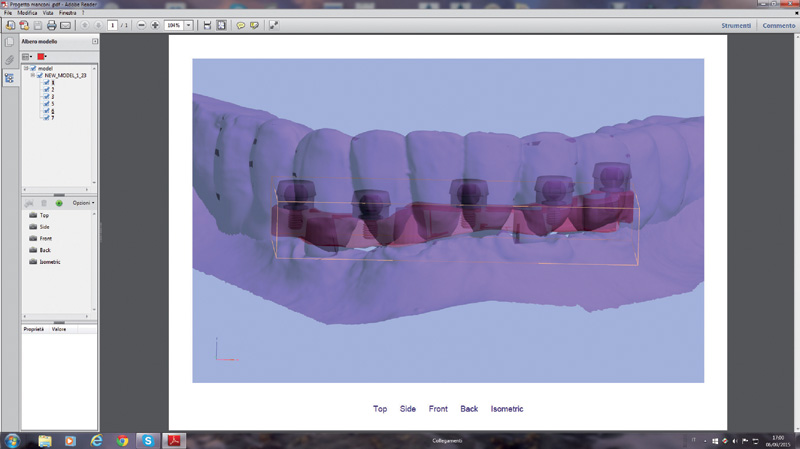The image size is (800, 449).
Task: Click the Print icon in the toolbar
Action: (x=51, y=25)
